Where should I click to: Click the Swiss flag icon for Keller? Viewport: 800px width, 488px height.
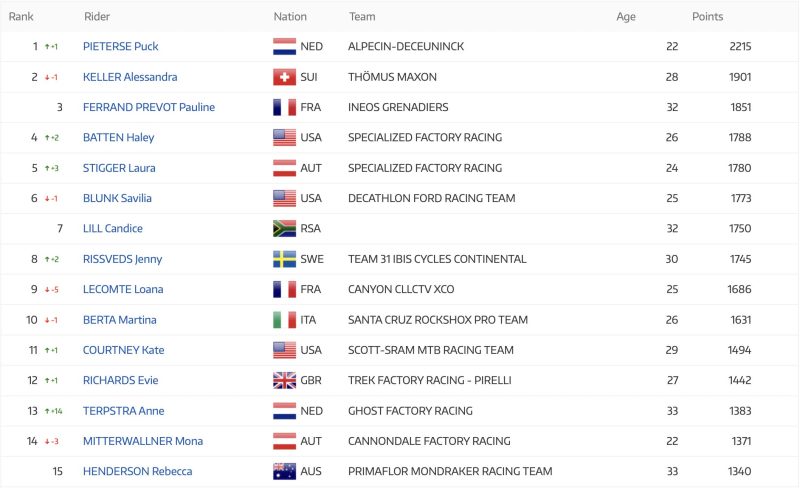coord(284,77)
